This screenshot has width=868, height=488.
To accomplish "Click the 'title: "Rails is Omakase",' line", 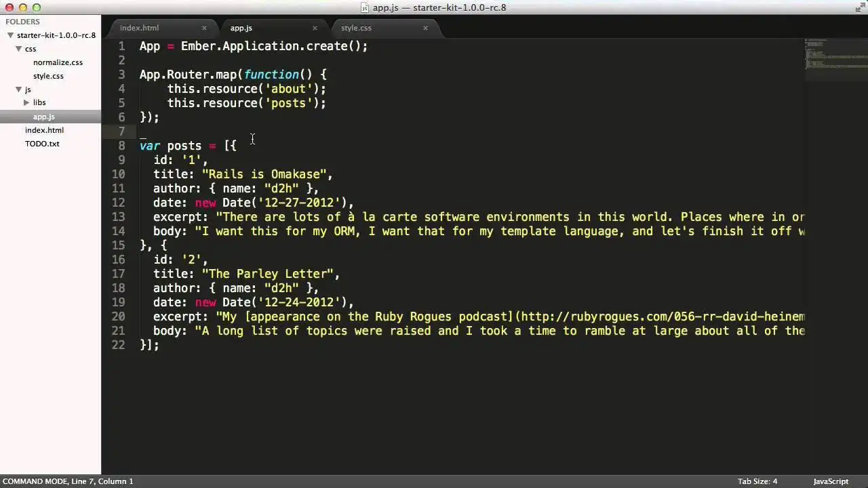I will (x=243, y=174).
